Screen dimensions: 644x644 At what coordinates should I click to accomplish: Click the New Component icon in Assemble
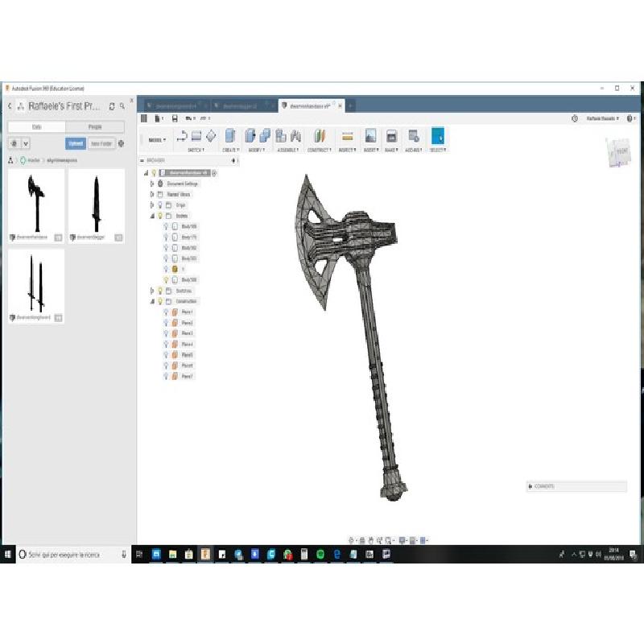pos(281,136)
